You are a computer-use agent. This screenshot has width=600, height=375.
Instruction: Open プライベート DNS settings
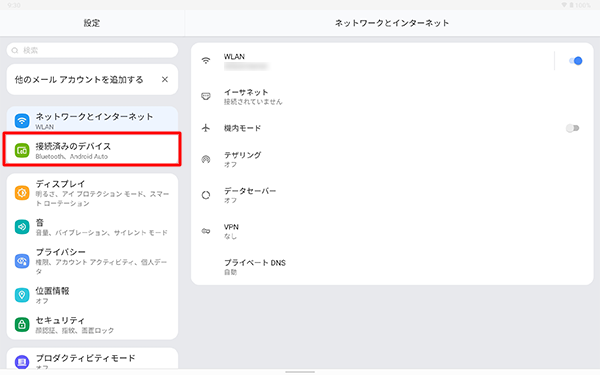click(x=392, y=267)
